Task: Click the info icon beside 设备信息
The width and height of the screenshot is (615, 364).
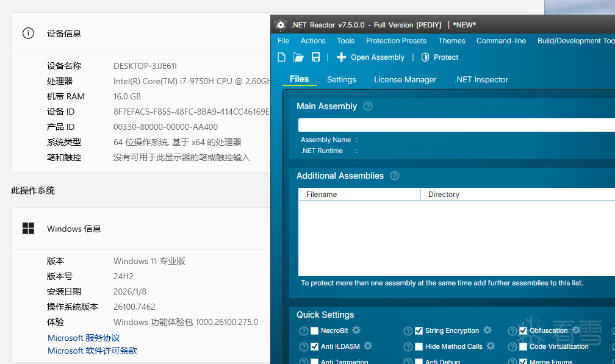Action: [x=28, y=34]
